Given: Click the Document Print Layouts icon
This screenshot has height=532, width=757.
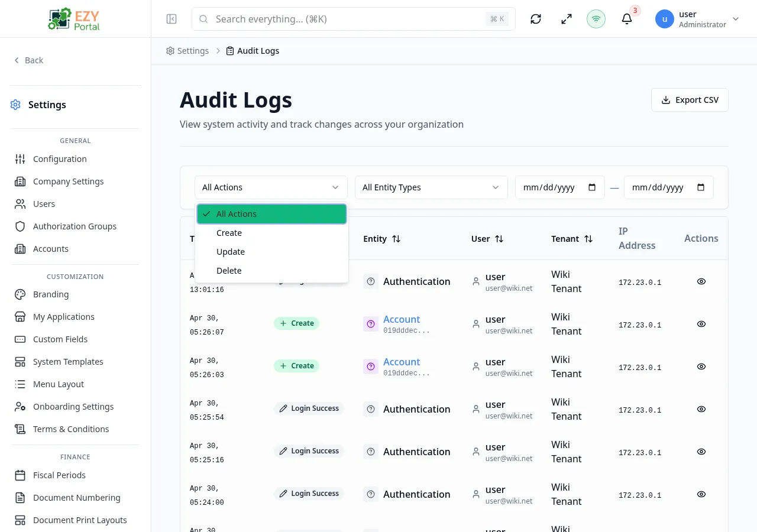Looking at the screenshot, I should click(20, 520).
